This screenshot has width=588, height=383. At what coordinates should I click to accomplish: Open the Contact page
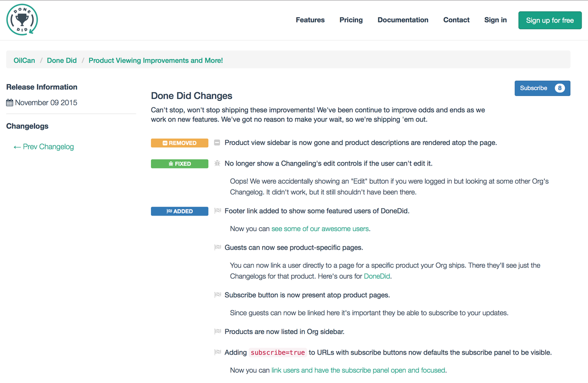click(456, 20)
